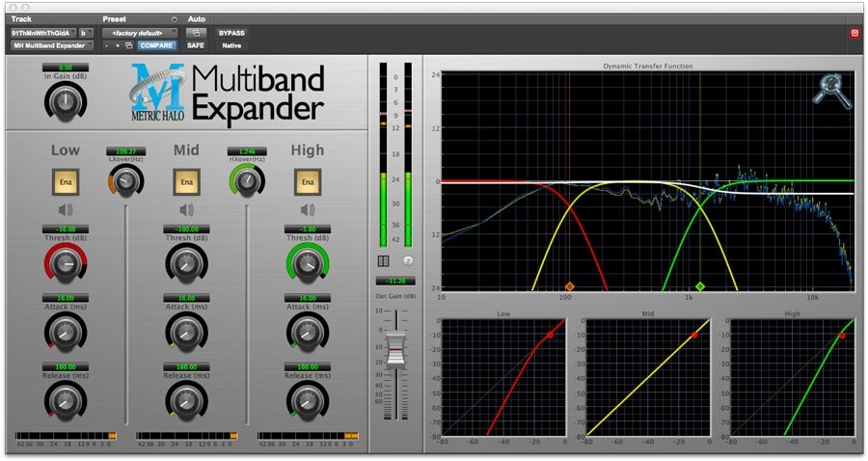
Task: Click the High Thresh value -5.00
Action: coord(308,230)
